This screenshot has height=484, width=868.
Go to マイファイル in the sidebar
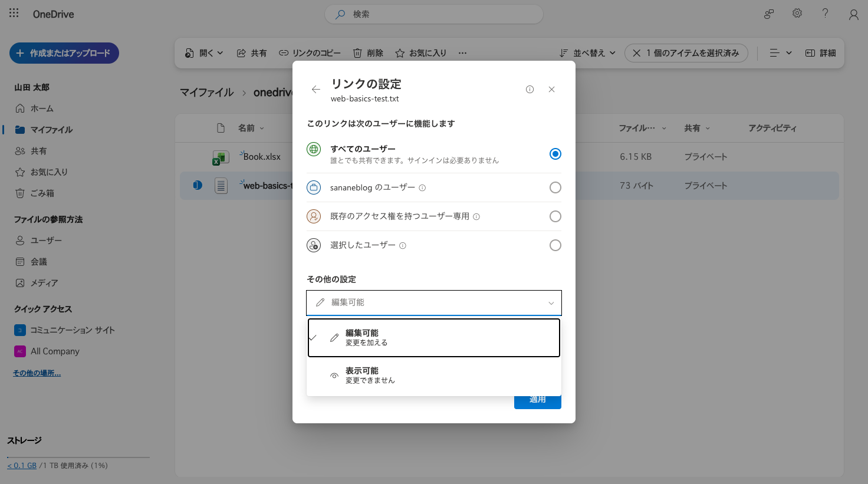[x=44, y=130]
